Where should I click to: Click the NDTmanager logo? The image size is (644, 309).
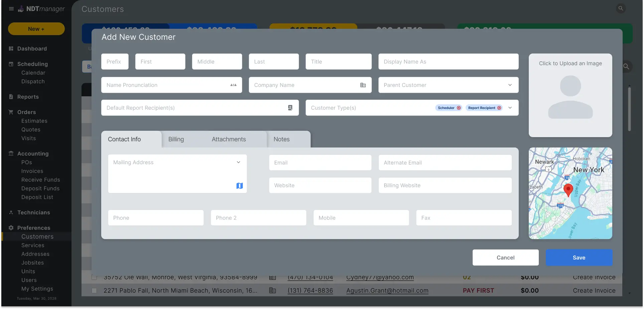pos(41,9)
